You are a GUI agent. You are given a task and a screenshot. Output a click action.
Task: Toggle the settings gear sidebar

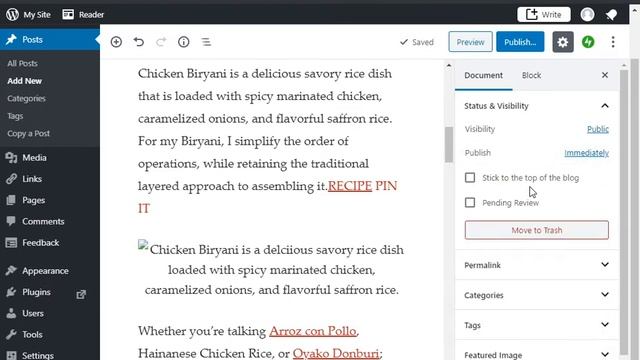[563, 42]
